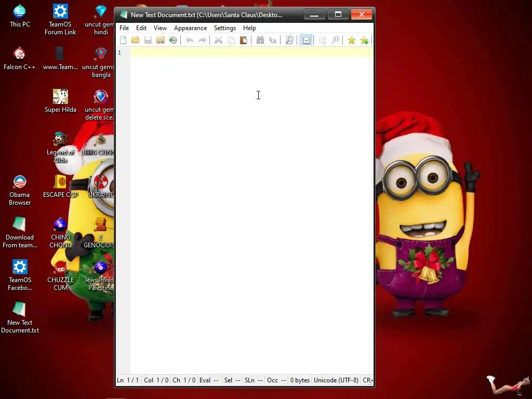The image size is (532, 399).
Task: Click the zoom magnifier toolbar icon
Action: coord(335,40)
